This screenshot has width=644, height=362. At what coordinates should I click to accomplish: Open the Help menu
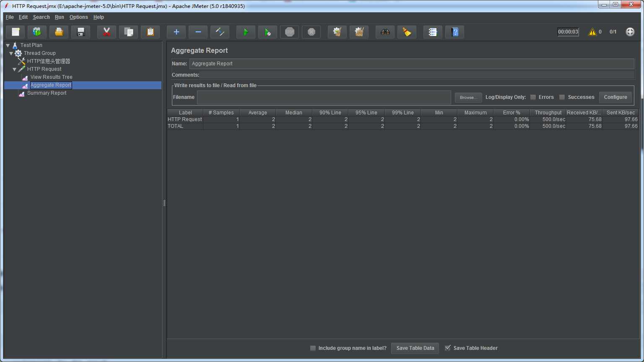pyautogui.click(x=99, y=17)
